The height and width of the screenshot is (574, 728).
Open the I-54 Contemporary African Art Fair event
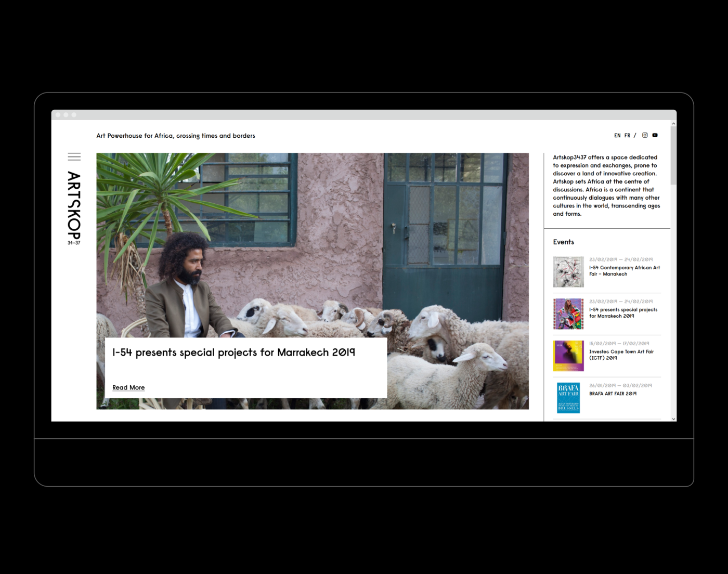(x=624, y=271)
